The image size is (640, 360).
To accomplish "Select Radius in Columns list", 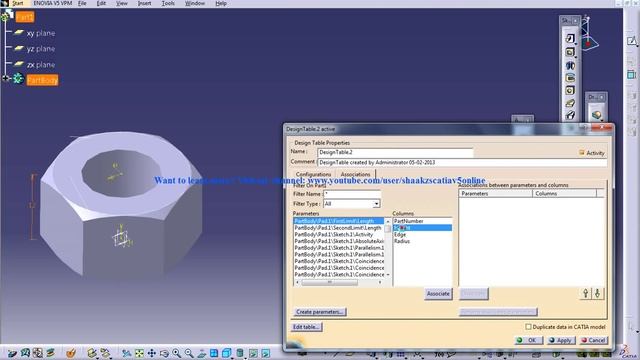I will pyautogui.click(x=422, y=241).
